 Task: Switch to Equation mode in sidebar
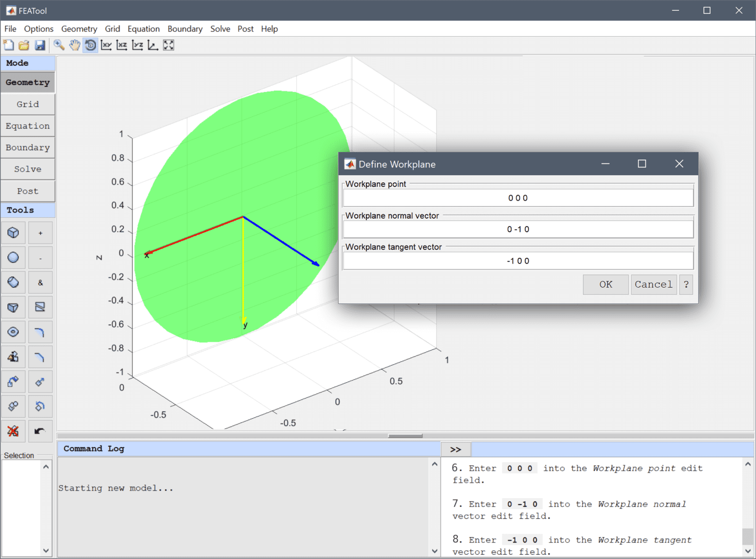(x=28, y=126)
